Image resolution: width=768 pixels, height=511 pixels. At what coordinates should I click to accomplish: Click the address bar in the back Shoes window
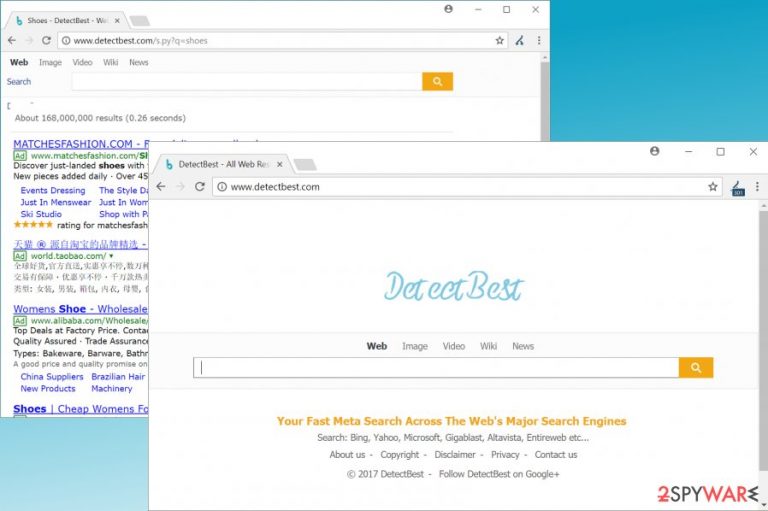tap(282, 41)
